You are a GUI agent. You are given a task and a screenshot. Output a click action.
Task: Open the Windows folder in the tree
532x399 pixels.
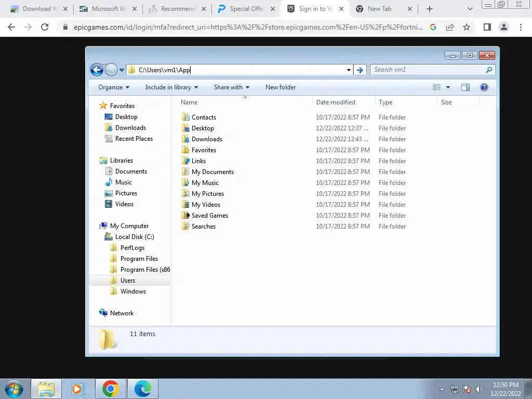click(x=133, y=291)
